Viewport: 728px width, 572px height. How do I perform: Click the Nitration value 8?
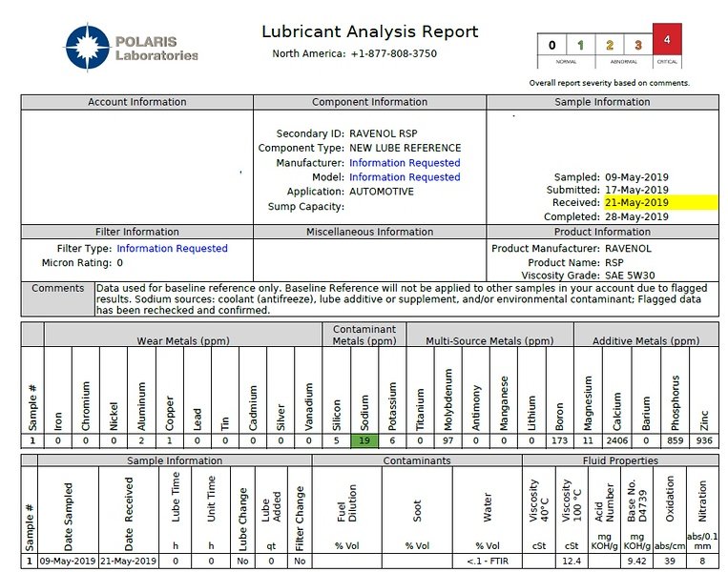[702, 561]
